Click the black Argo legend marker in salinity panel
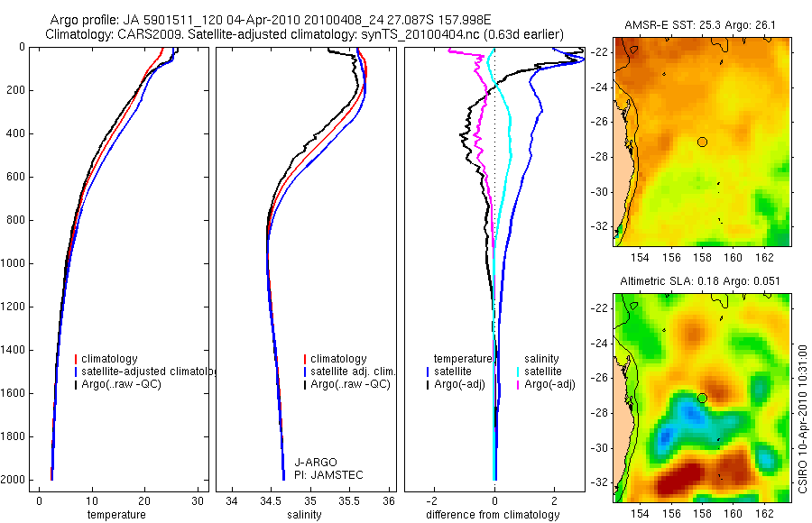This screenshot has width=812, height=523. (305, 384)
